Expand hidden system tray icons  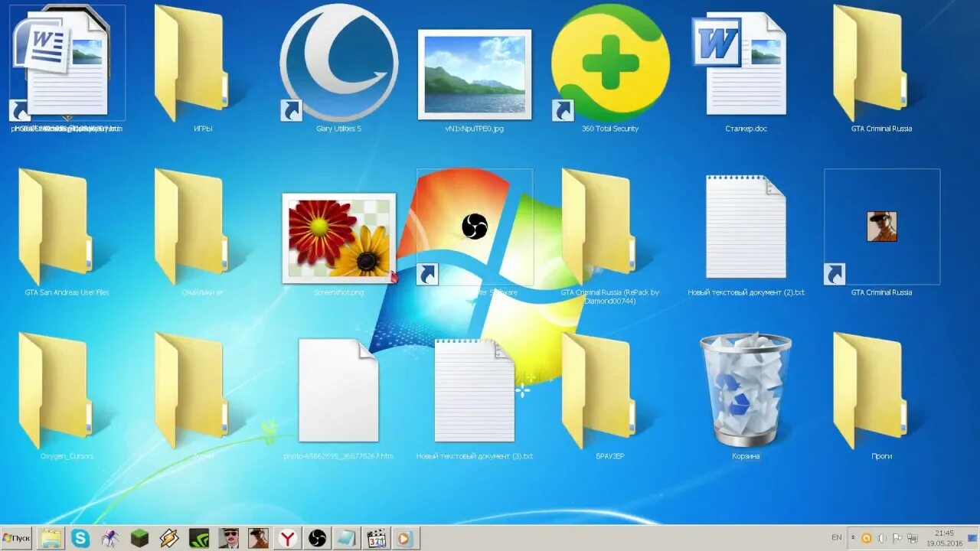(x=854, y=538)
